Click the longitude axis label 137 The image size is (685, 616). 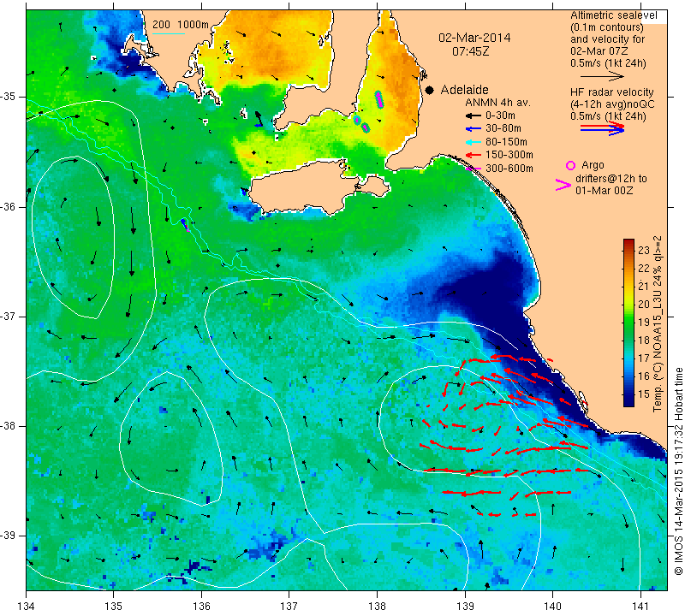coord(289,607)
